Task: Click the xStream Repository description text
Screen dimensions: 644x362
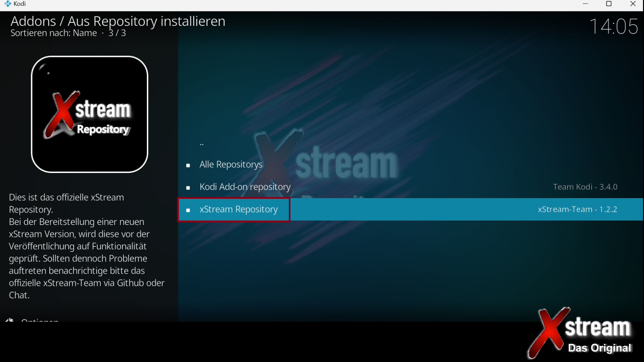Action: [87, 246]
